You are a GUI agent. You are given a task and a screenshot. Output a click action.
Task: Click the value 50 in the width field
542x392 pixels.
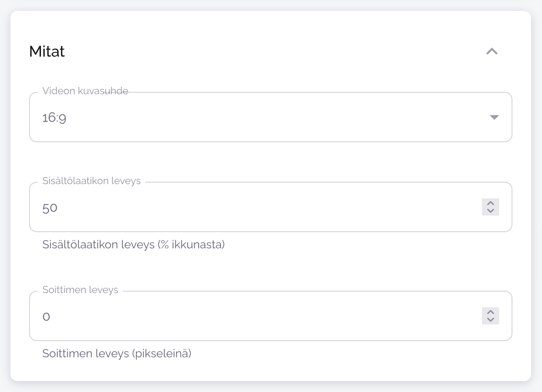50,208
